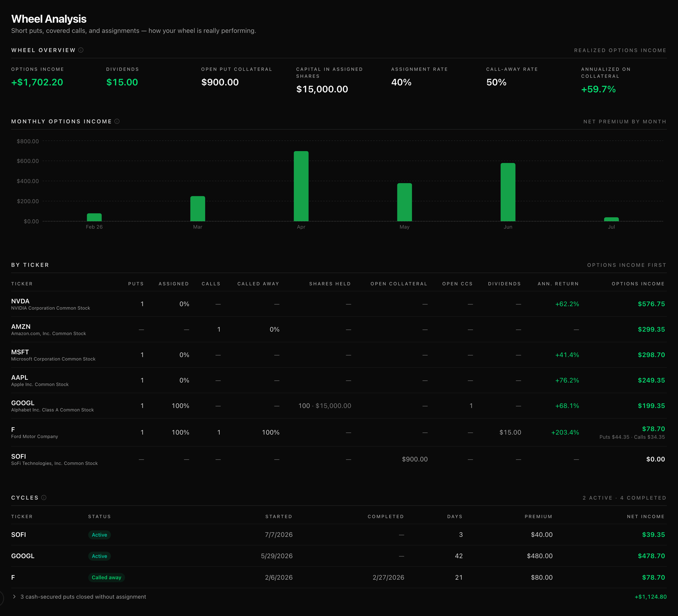
Task: Click the Jul income bar
Action: [x=611, y=219]
